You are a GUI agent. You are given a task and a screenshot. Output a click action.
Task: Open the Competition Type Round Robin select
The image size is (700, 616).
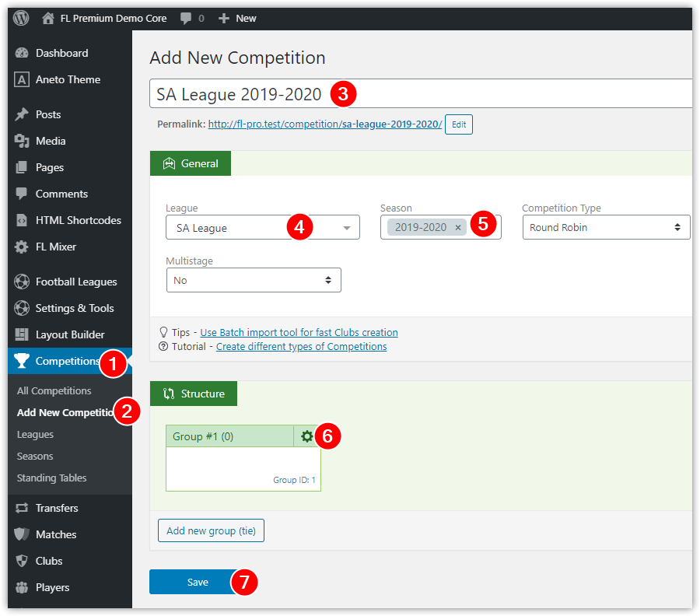[x=606, y=227]
